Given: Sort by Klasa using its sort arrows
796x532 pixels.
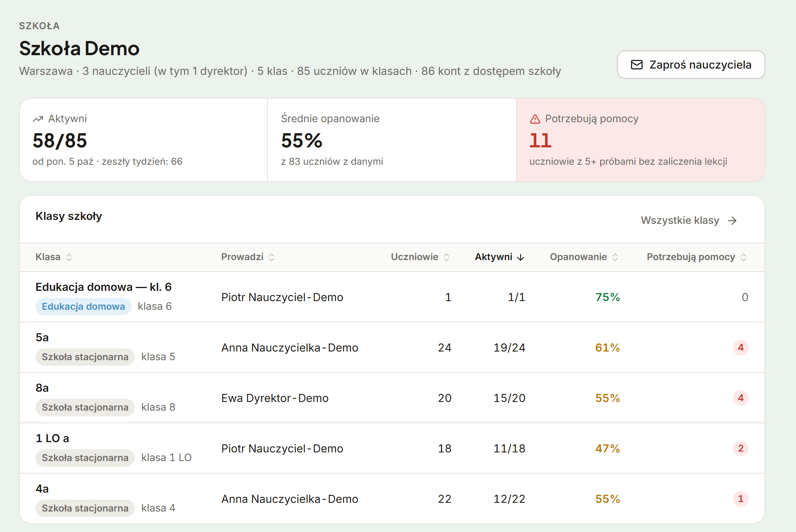Looking at the screenshot, I should pos(69,257).
